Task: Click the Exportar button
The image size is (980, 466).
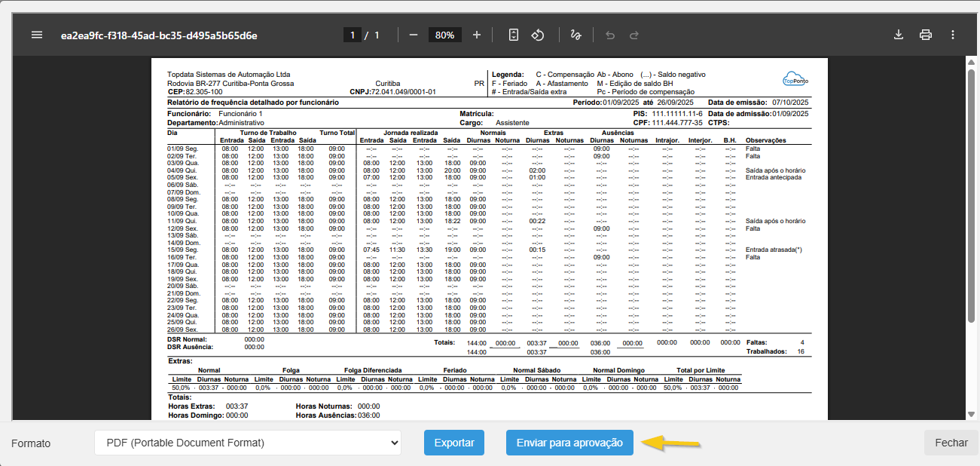Action: 454,443
